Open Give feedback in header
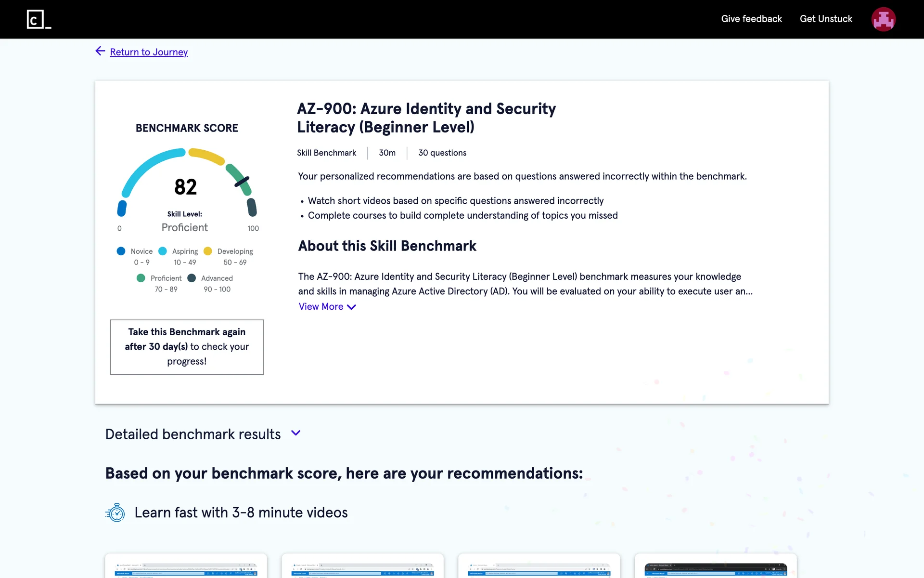Image resolution: width=924 pixels, height=578 pixels. 751,19
